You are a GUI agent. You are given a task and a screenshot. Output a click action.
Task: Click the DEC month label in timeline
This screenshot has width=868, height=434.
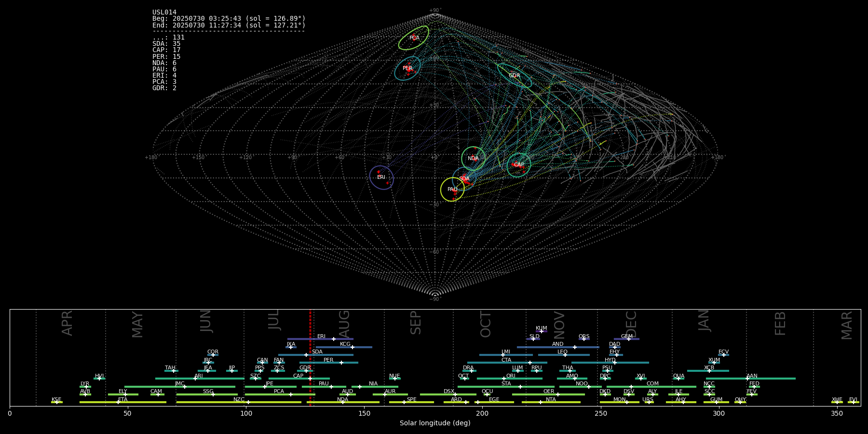631,325
